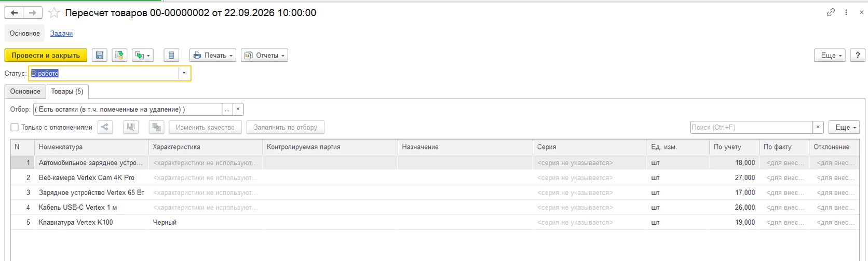The width and height of the screenshot is (868, 261).
Task: Go back with the left arrow button
Action: (15, 12)
